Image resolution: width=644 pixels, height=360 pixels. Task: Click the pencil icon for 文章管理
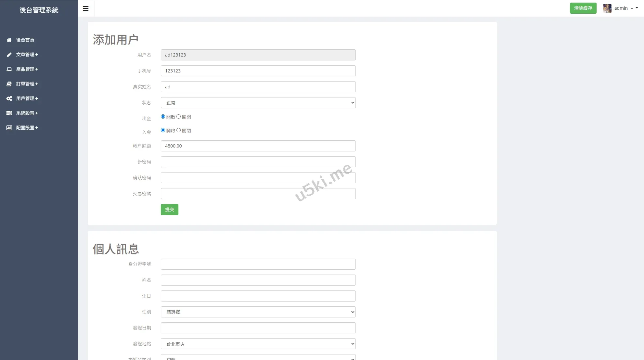(x=9, y=55)
